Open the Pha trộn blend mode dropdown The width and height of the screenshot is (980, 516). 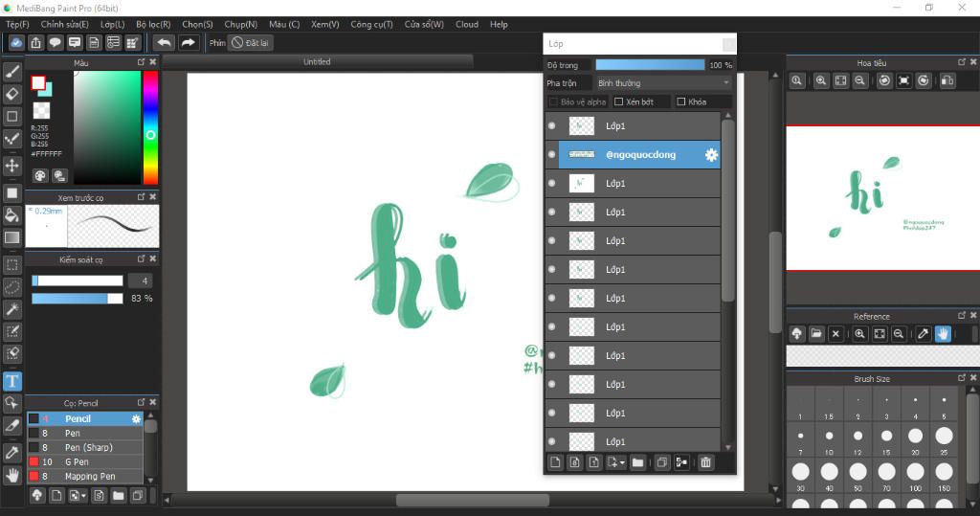[663, 83]
